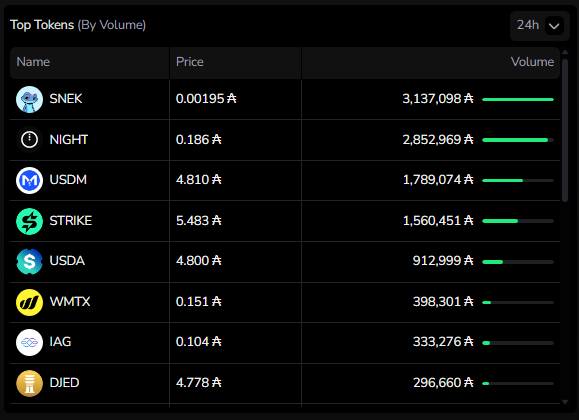Click DJED price 4.778 ₳
Viewport: 579px width, 420px height.
(x=199, y=383)
